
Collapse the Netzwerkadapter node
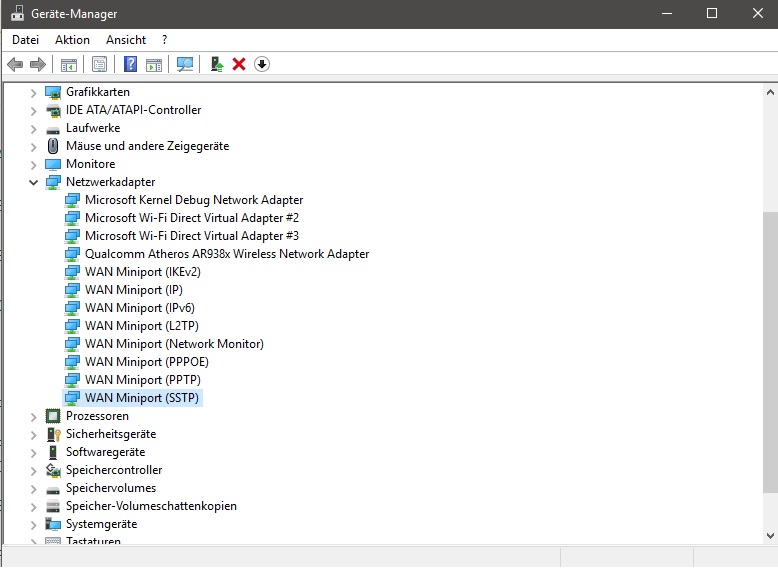[x=33, y=183]
